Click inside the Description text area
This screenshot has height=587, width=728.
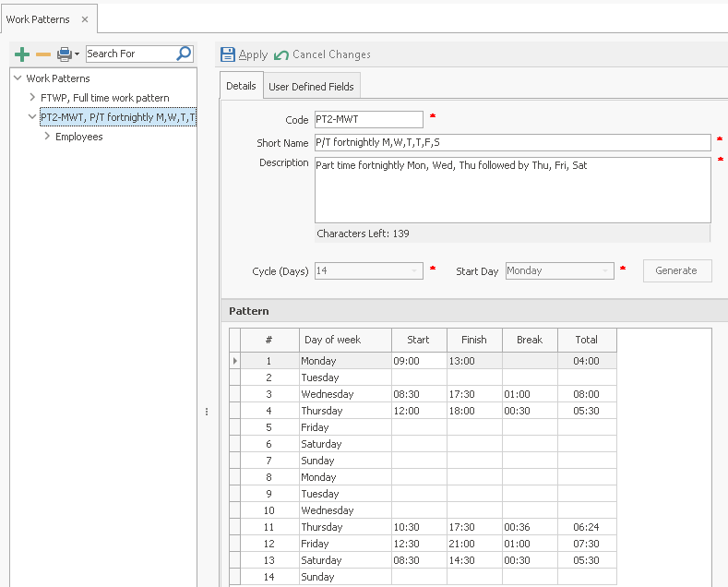point(513,190)
